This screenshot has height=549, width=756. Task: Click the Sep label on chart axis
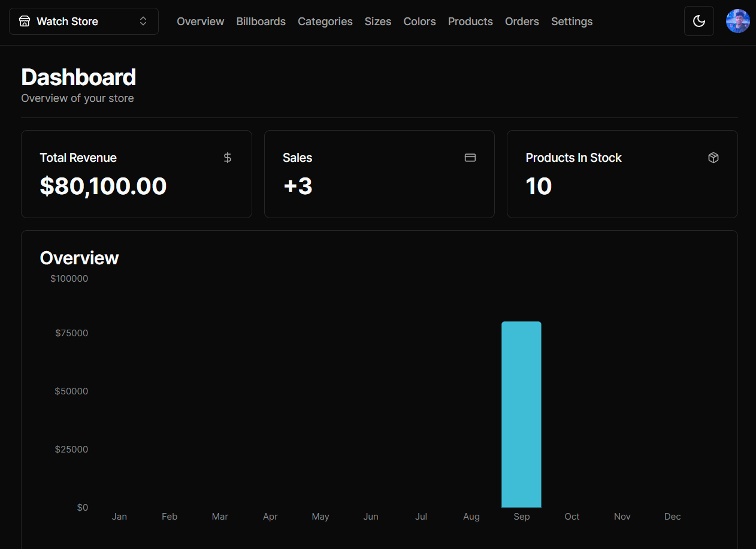[x=521, y=517]
